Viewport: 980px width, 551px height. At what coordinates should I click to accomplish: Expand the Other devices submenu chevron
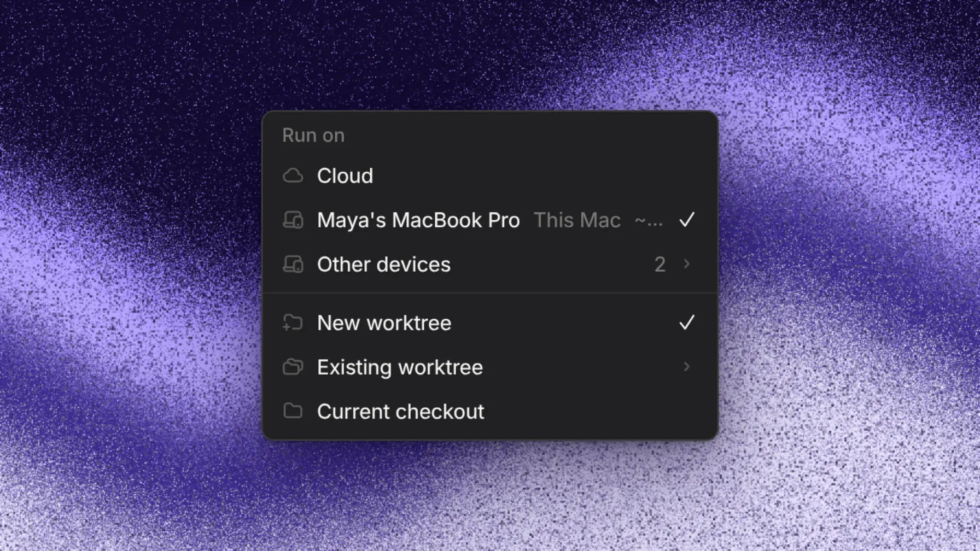point(686,264)
